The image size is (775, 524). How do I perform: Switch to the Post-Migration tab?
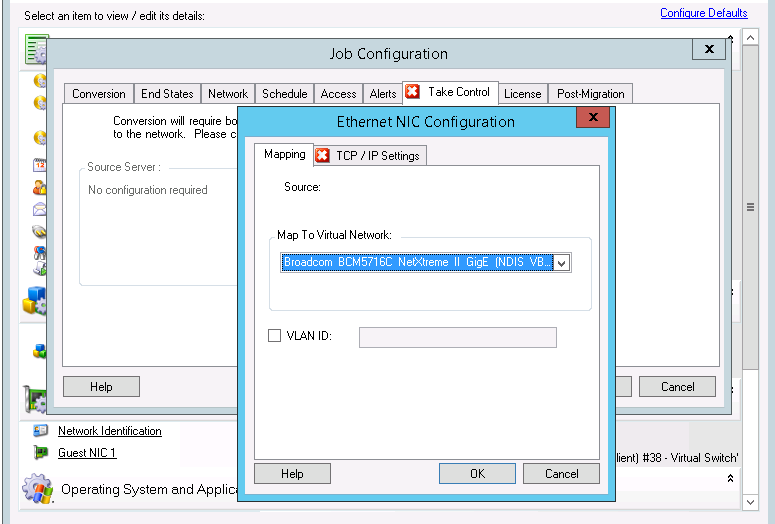(591, 94)
